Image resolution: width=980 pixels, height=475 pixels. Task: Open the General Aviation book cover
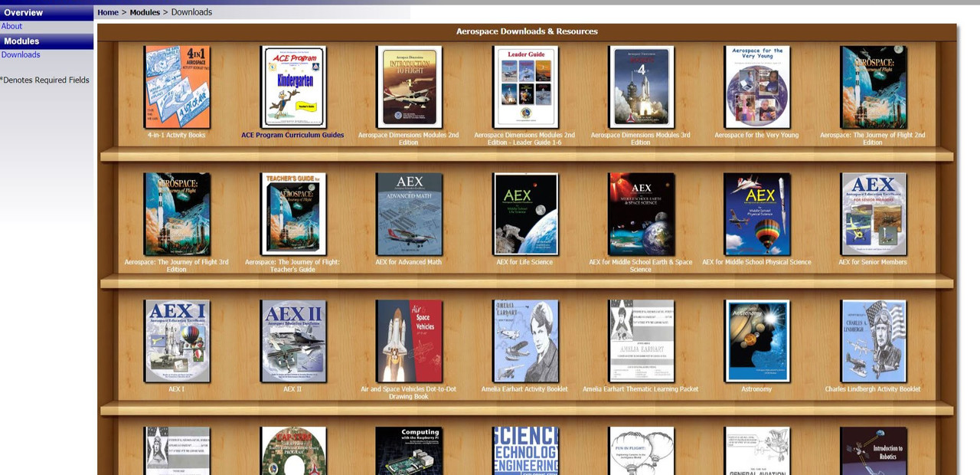756,450
